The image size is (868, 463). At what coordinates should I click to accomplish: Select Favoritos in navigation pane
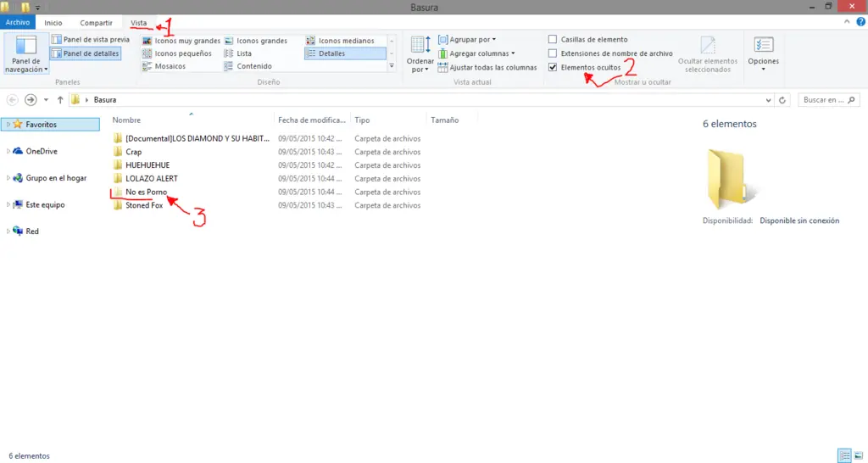[41, 125]
